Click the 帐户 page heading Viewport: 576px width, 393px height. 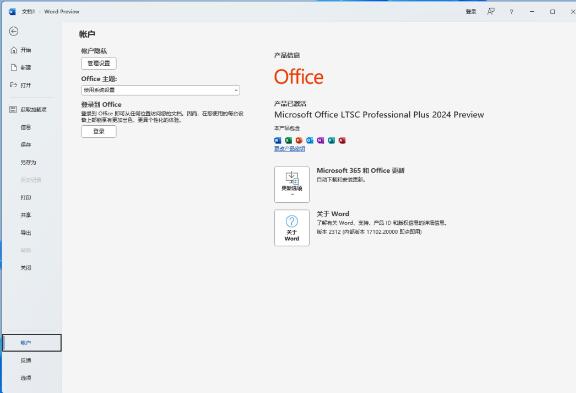(87, 35)
